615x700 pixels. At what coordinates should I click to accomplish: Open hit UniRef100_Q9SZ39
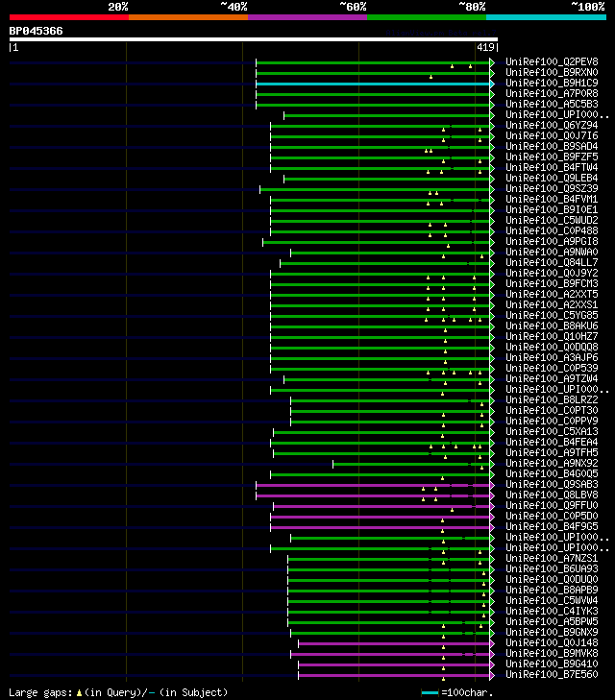tap(552, 188)
